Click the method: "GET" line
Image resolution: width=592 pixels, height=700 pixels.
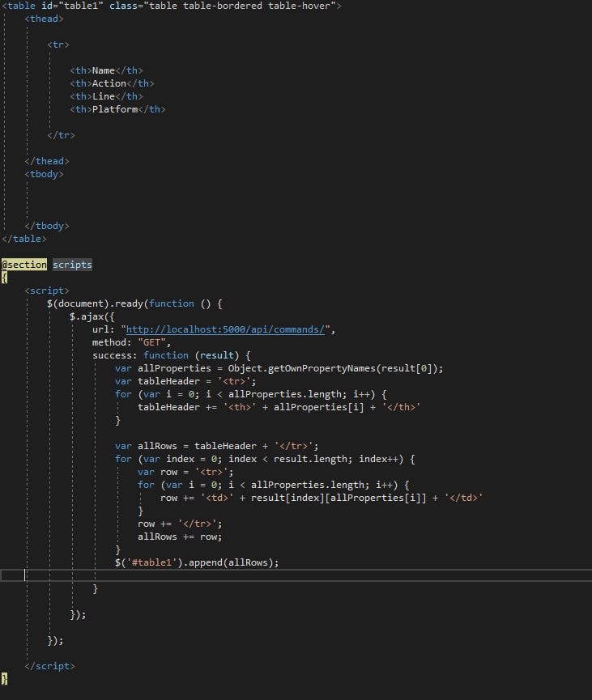(x=131, y=342)
